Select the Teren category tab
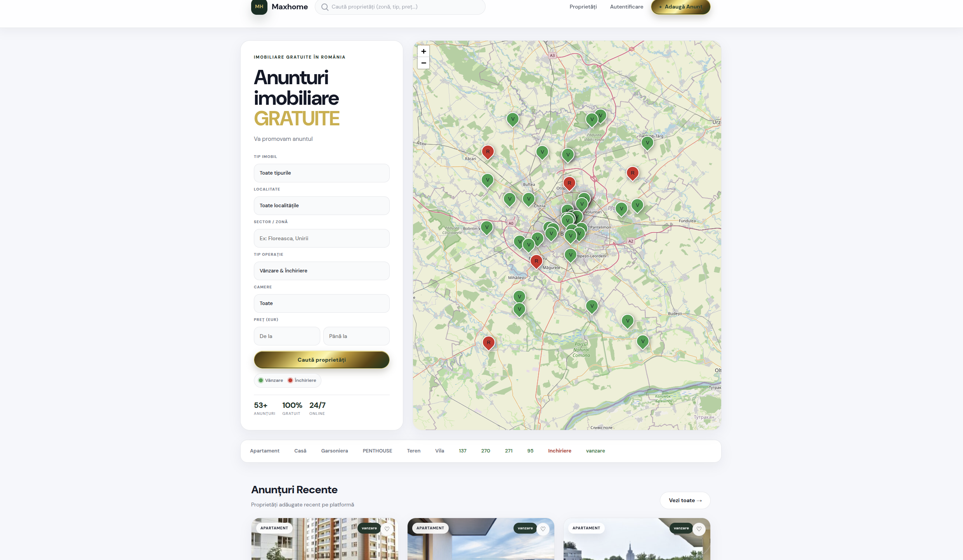This screenshot has height=560, width=963. [414, 451]
